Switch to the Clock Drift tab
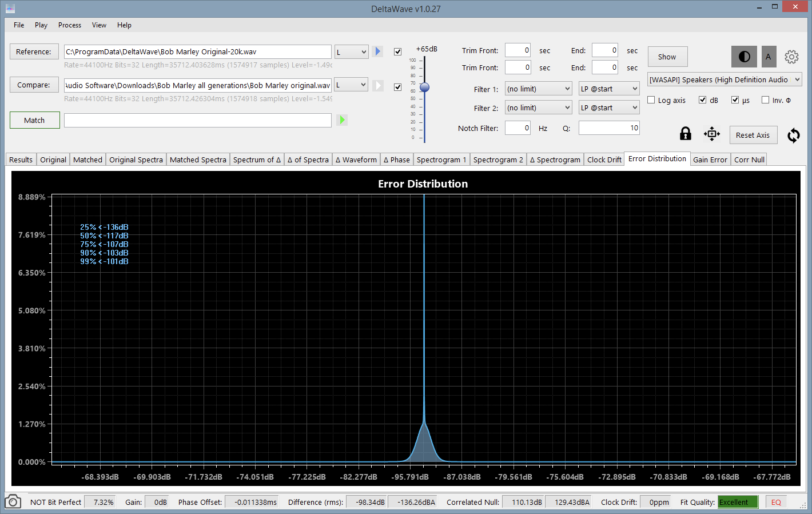Viewport: 812px width, 514px height. [604, 160]
